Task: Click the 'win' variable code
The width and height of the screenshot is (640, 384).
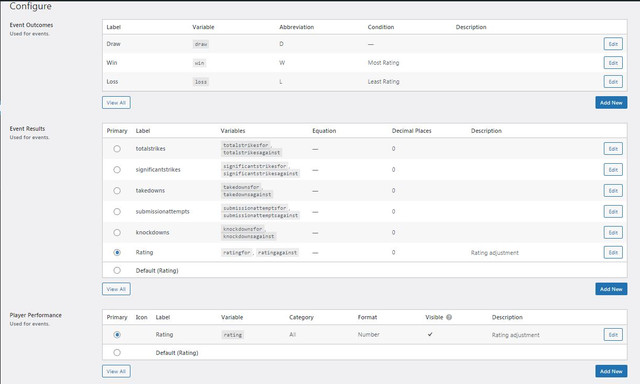Action: click(x=199, y=63)
